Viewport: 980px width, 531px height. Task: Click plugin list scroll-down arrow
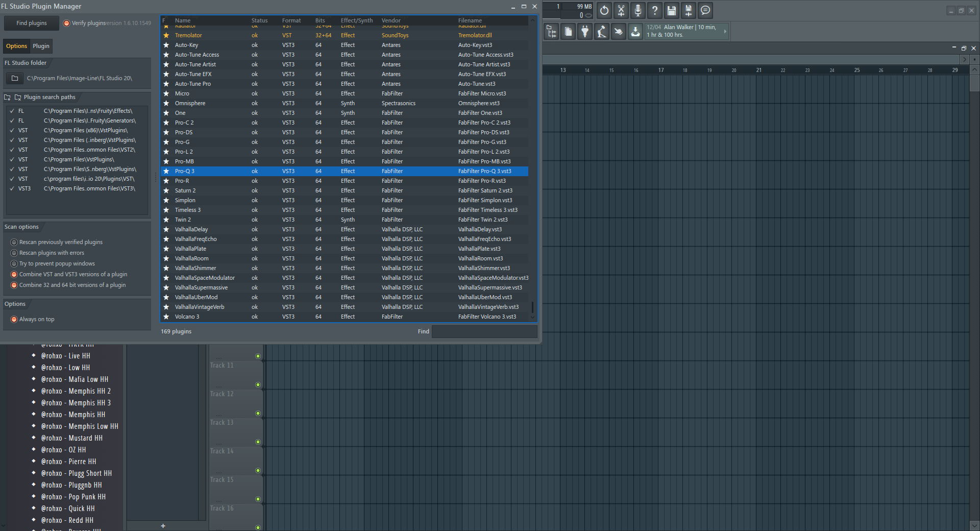(532, 317)
